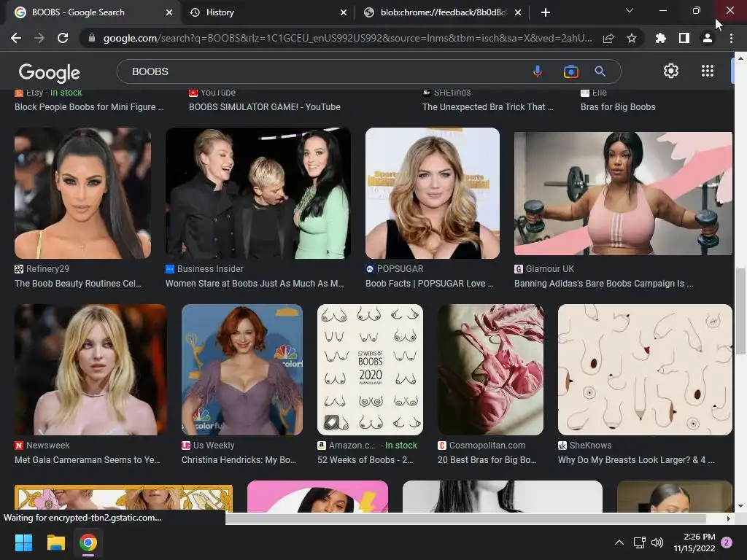
Task: Open the Glamour UK image thumbnail
Action: coord(623,194)
